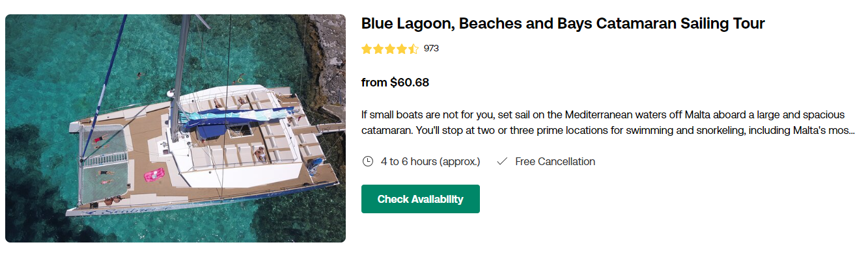Click the first rating star
The height and width of the screenshot is (262, 868).
[x=367, y=49]
